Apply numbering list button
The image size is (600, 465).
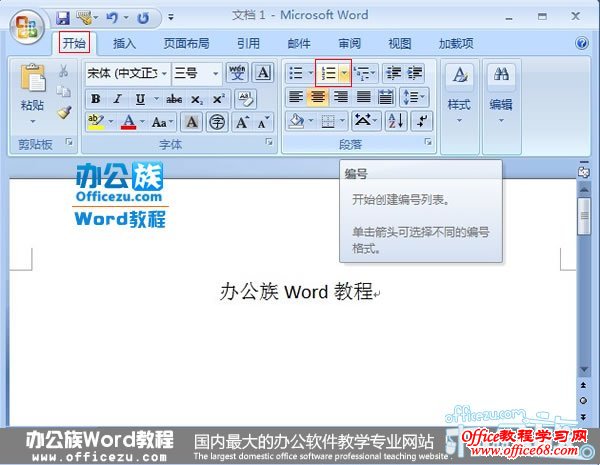(328, 73)
